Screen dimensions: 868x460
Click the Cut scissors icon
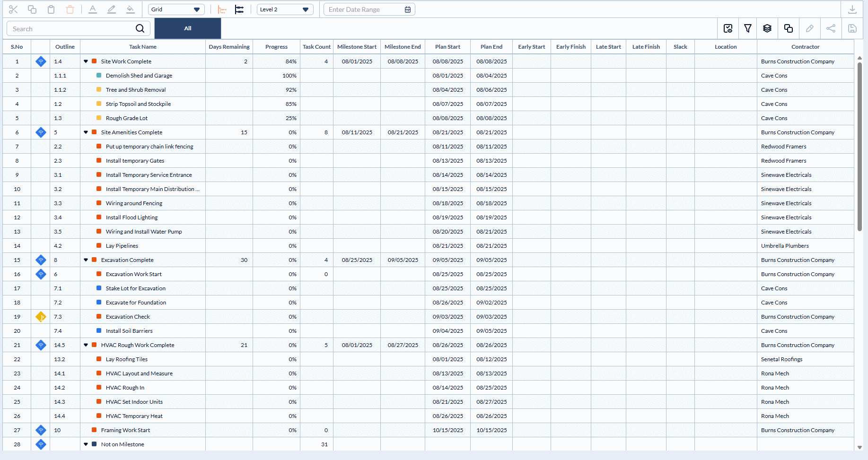(13, 9)
